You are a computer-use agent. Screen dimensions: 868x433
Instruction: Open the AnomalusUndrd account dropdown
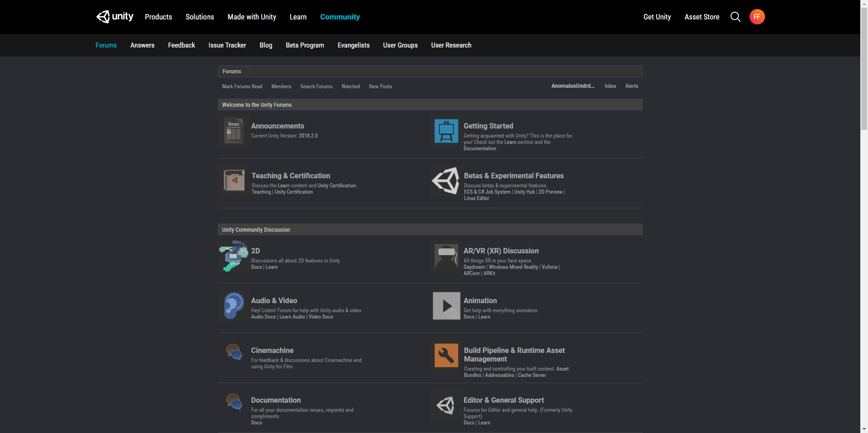(x=572, y=86)
